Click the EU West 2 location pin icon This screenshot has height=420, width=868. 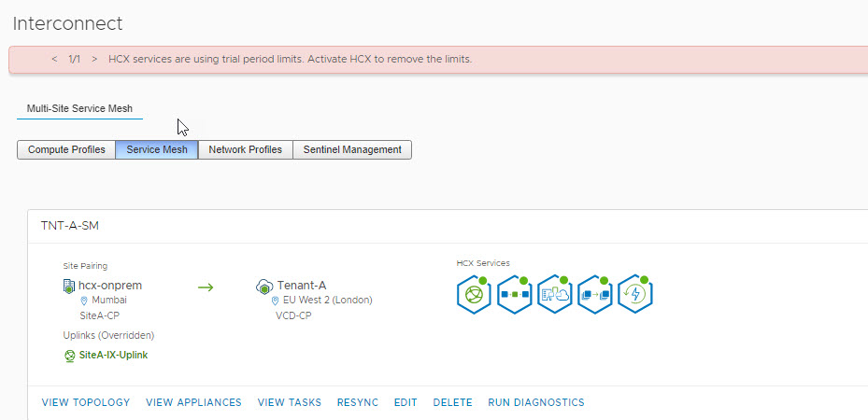click(x=275, y=301)
